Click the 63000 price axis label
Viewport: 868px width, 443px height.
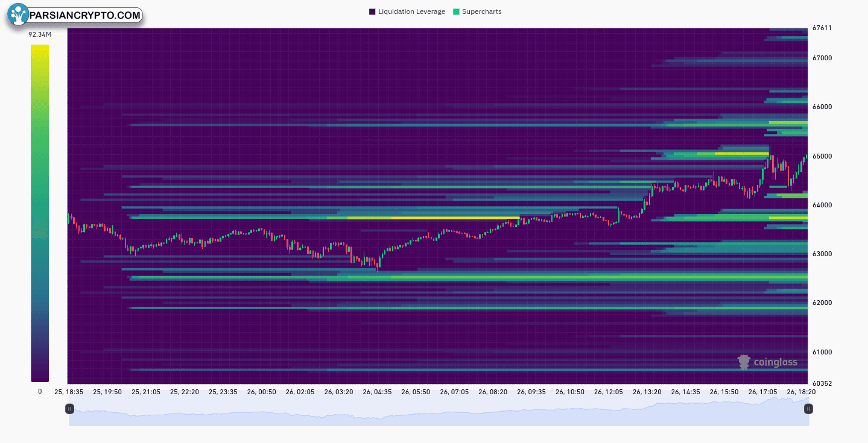pos(822,254)
